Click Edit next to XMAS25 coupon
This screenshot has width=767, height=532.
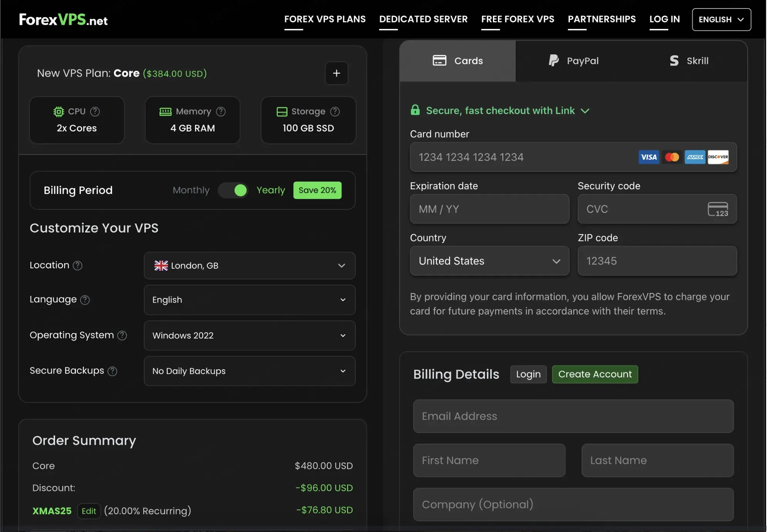click(89, 511)
